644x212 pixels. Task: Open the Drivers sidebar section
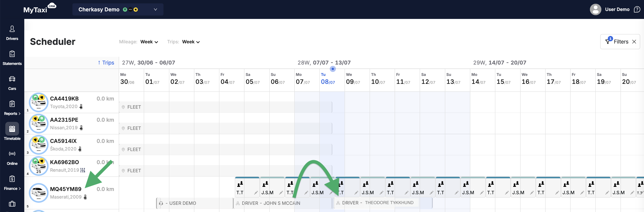tap(12, 33)
